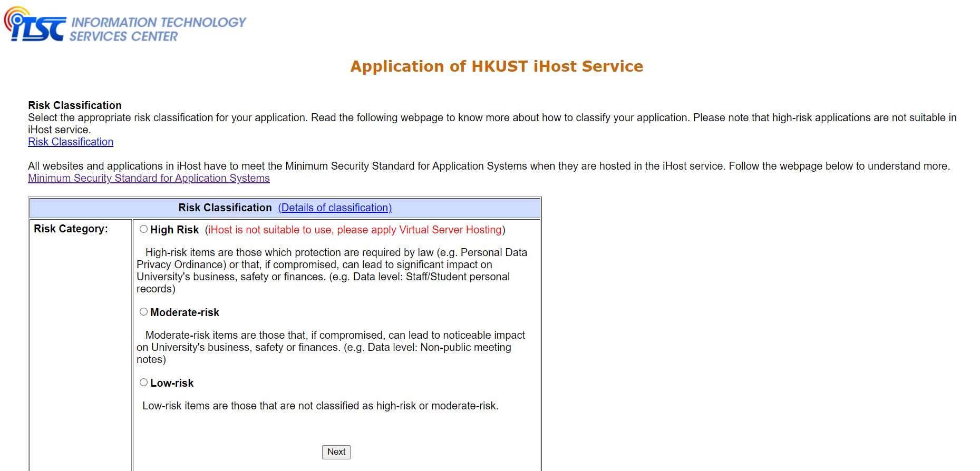Click the bold Risk Classification section heading
Viewport: 980px width, 471px height.
(x=75, y=105)
